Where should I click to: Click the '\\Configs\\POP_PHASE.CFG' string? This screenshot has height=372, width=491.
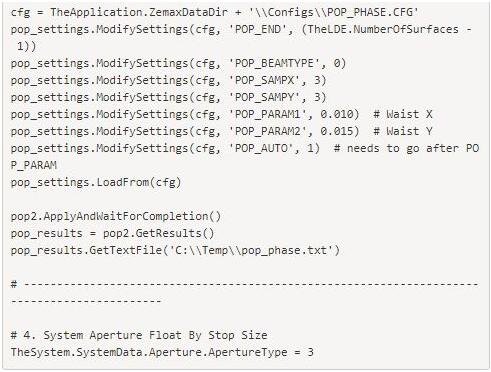(x=334, y=12)
